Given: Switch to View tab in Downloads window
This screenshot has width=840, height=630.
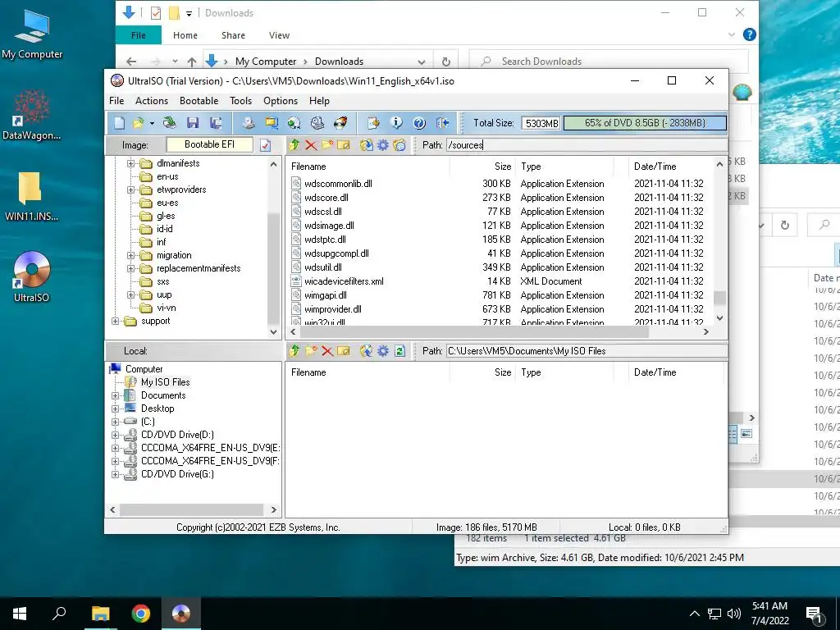Looking at the screenshot, I should click(x=279, y=35).
